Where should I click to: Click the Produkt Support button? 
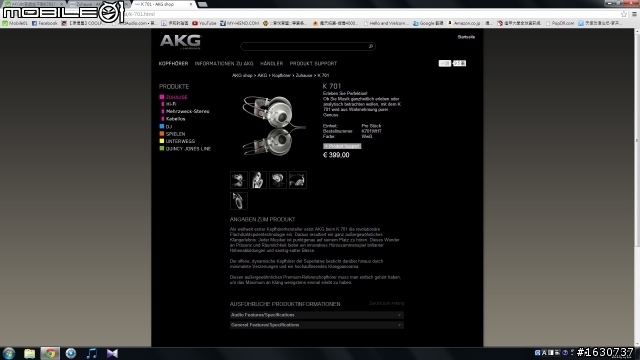(342, 146)
